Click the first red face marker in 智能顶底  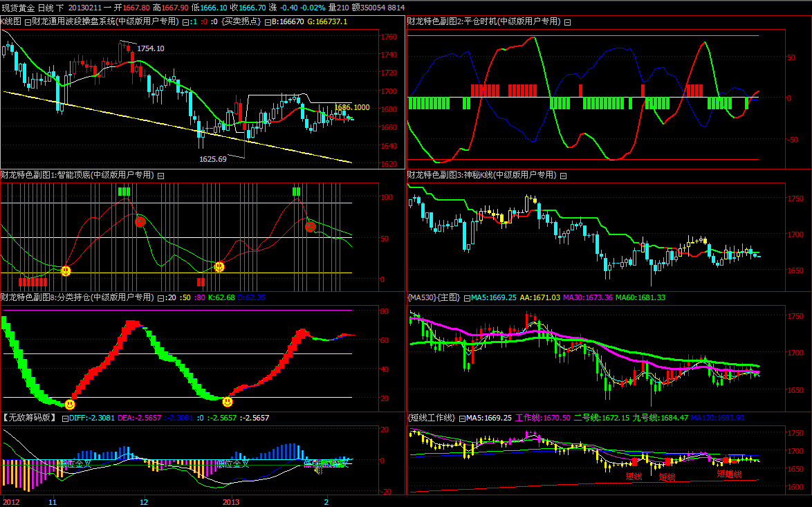pyautogui.click(x=140, y=222)
